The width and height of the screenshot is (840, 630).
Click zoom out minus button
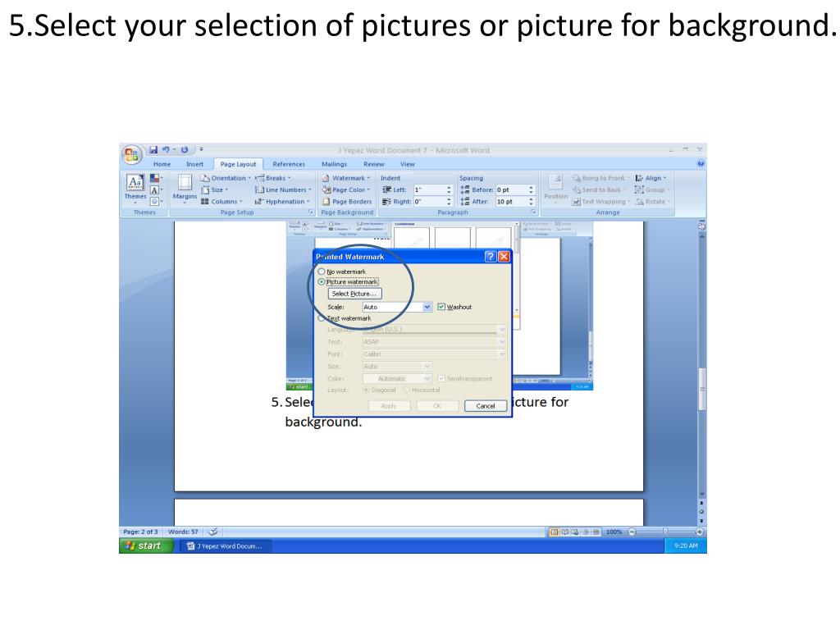tap(632, 532)
